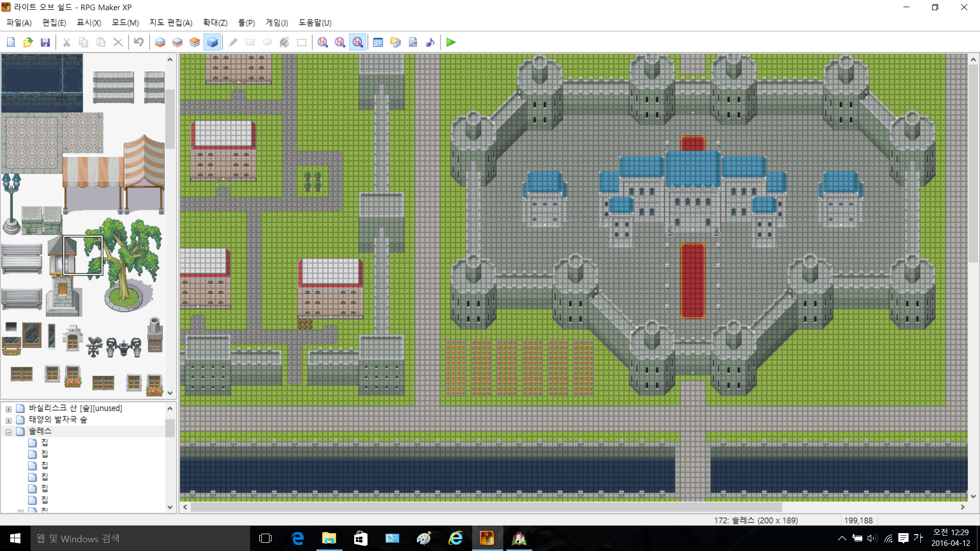Open the Windows Store taskbar icon

pyautogui.click(x=361, y=538)
